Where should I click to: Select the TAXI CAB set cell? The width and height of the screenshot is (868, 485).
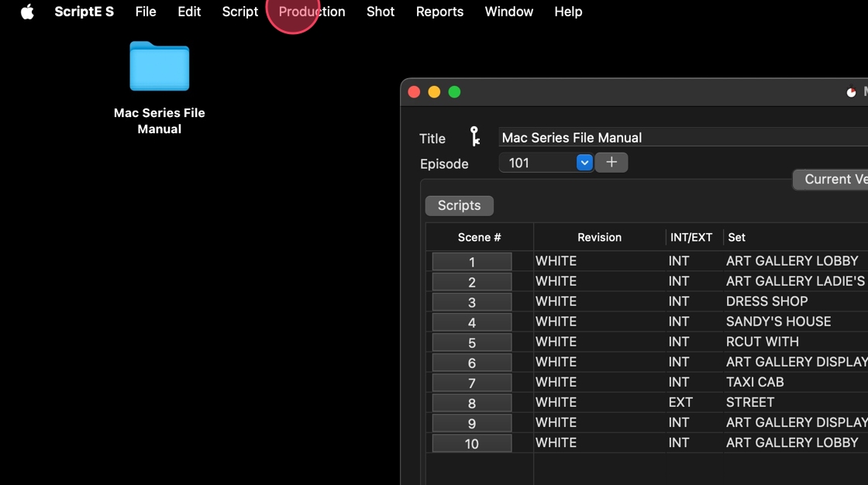755,382
